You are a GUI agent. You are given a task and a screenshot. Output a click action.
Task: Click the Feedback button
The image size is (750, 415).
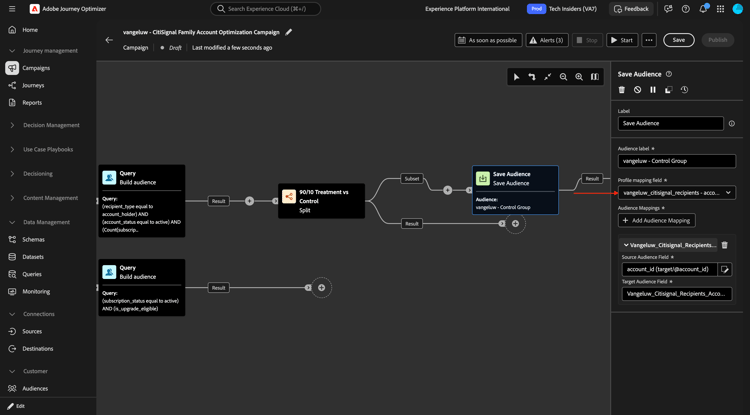tap(631, 9)
